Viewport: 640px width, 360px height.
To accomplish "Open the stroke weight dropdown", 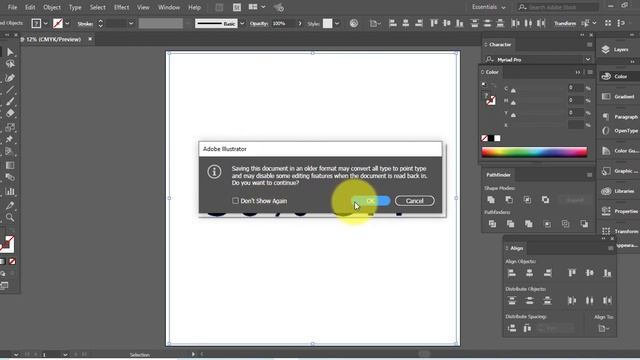I will (x=131, y=24).
